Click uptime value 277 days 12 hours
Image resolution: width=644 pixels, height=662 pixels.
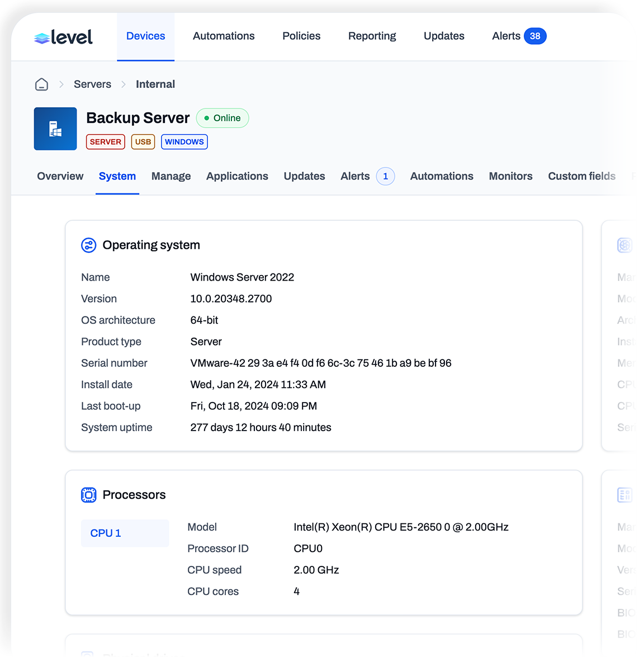click(x=261, y=428)
